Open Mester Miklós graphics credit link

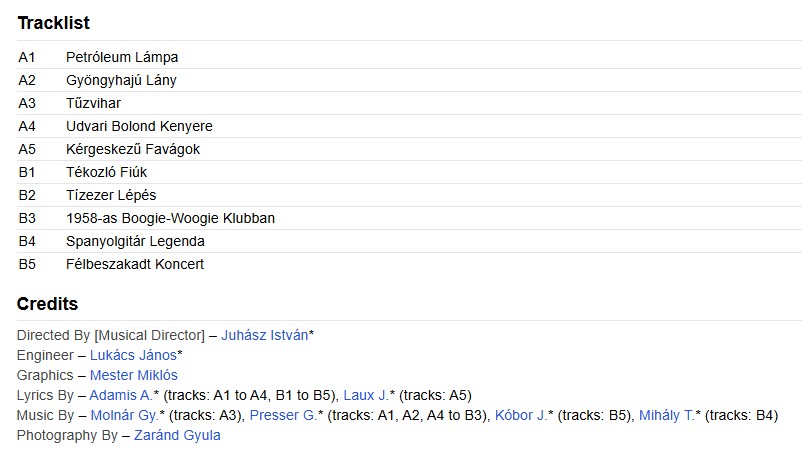click(133, 375)
